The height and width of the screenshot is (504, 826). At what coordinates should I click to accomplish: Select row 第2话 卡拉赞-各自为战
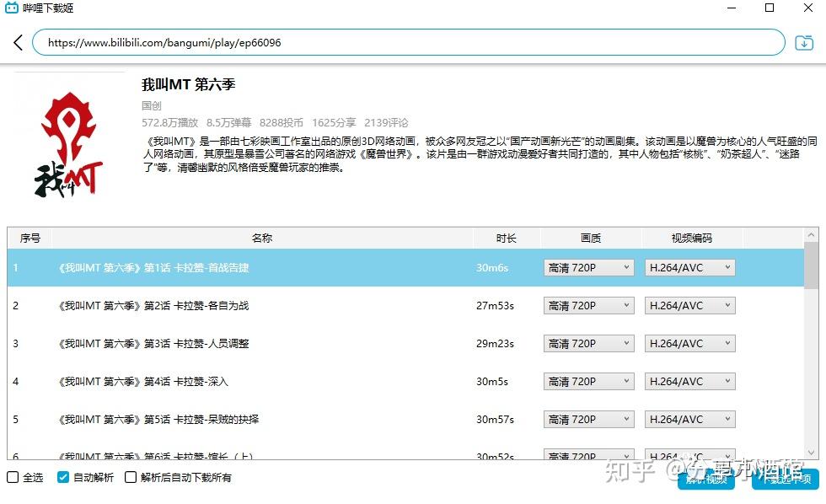tap(405, 305)
